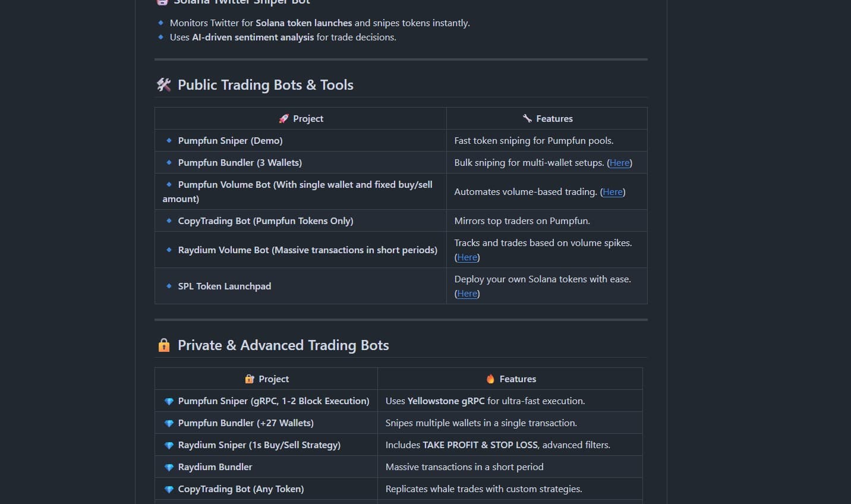Open the Here link for Raydium Volume Bot
Screen dimensions: 851x504
tap(467, 257)
